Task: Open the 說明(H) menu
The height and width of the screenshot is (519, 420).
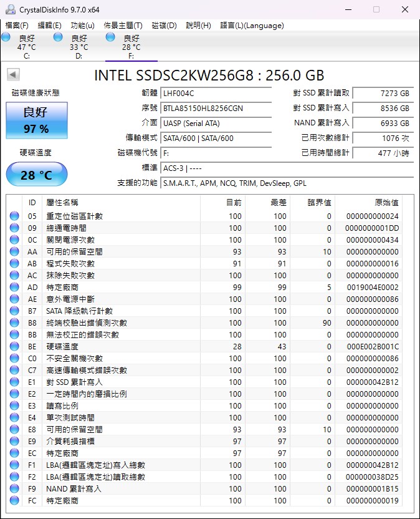Action: click(x=198, y=26)
